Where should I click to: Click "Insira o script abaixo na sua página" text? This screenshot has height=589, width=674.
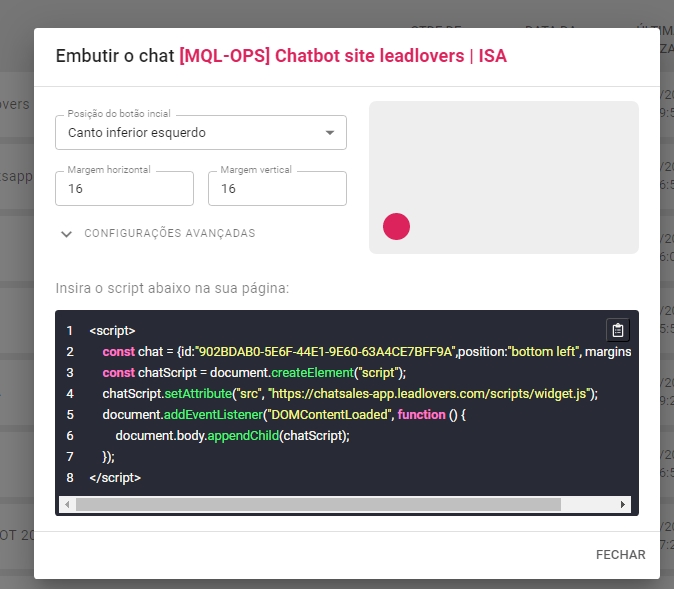172,288
